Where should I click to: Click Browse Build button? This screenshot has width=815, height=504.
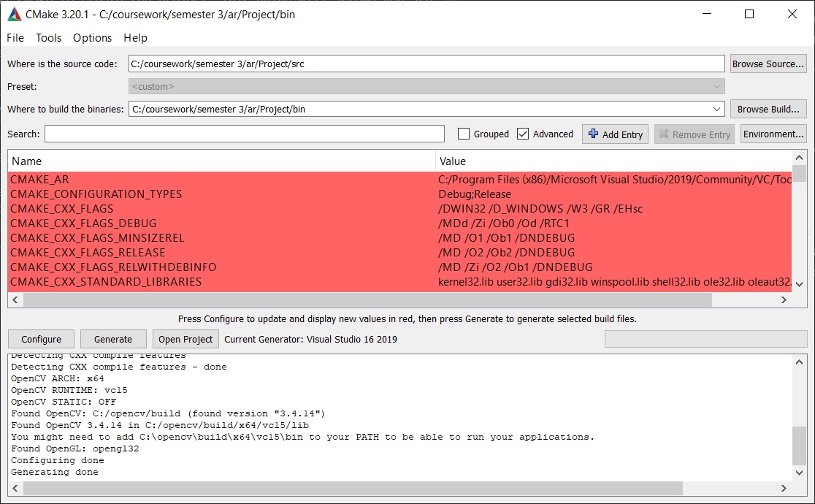(768, 110)
